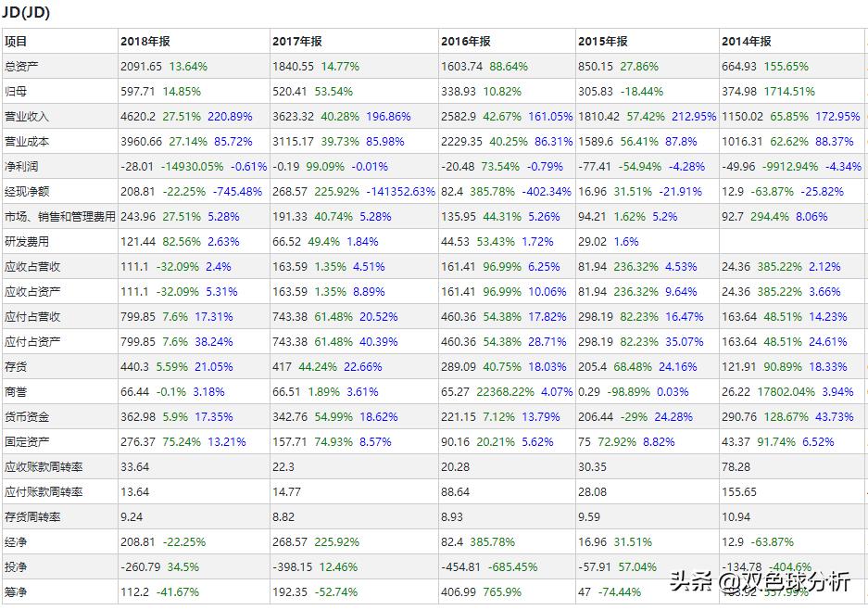This screenshot has width=868, height=610.
Task: Click the 2016 goodwill growth 22368.22%
Action: click(x=509, y=392)
